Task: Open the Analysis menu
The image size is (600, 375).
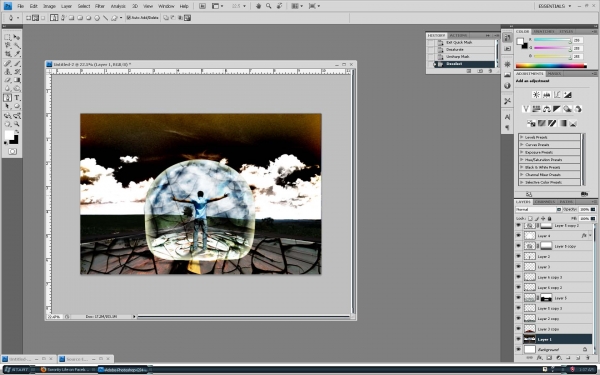Action: (x=118, y=6)
